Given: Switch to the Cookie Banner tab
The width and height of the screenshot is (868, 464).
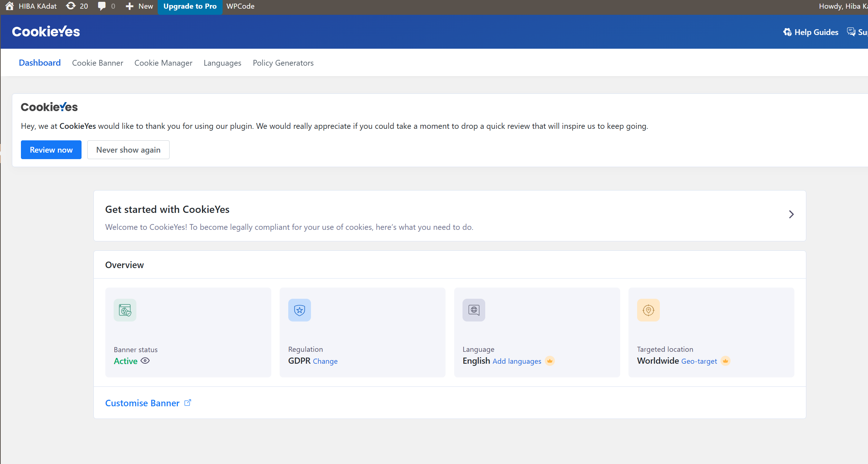Looking at the screenshot, I should point(97,63).
